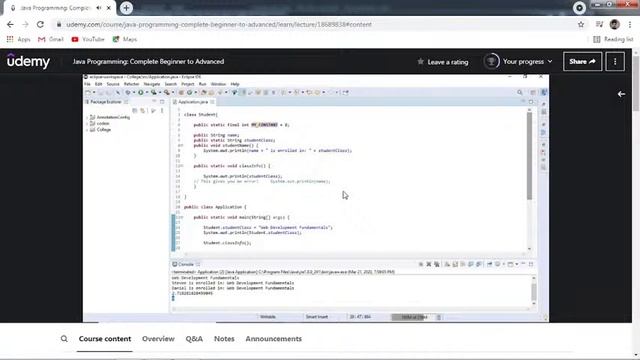Click the Writable status bar field
The width and height of the screenshot is (640, 360).
[268, 317]
